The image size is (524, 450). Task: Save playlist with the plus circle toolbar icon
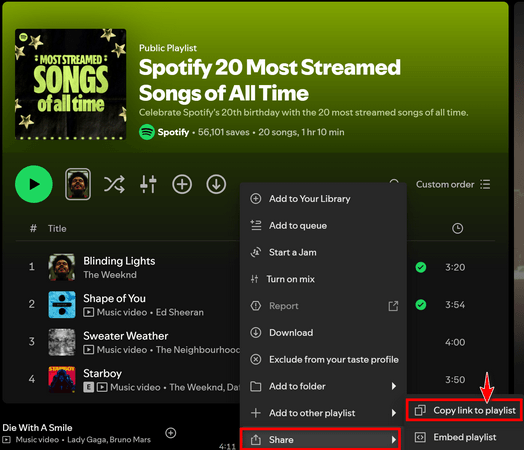coord(182,184)
